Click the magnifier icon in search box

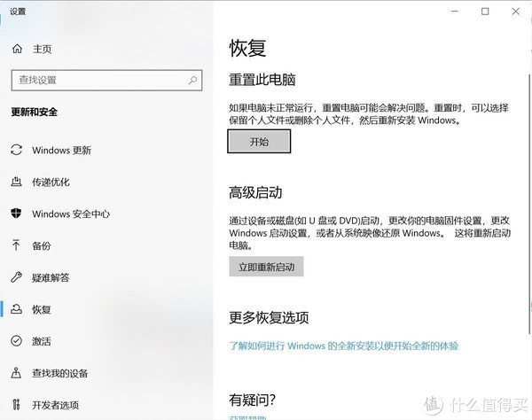pos(192,81)
